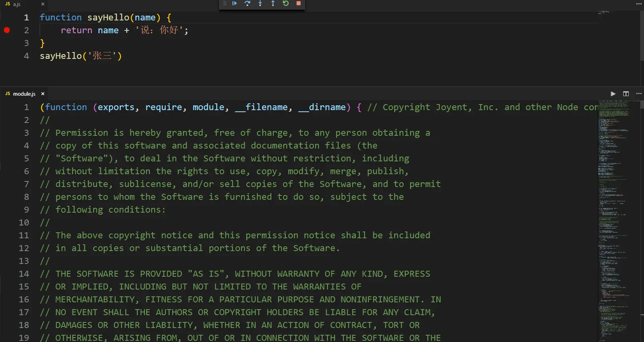Close the module.js tab
Viewport: 644px width, 342px height.
point(43,94)
